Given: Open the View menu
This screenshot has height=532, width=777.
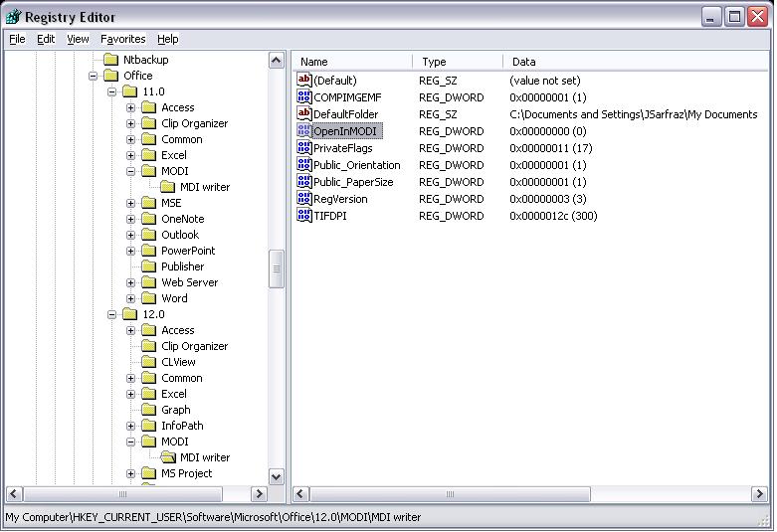Looking at the screenshot, I should 78,39.
